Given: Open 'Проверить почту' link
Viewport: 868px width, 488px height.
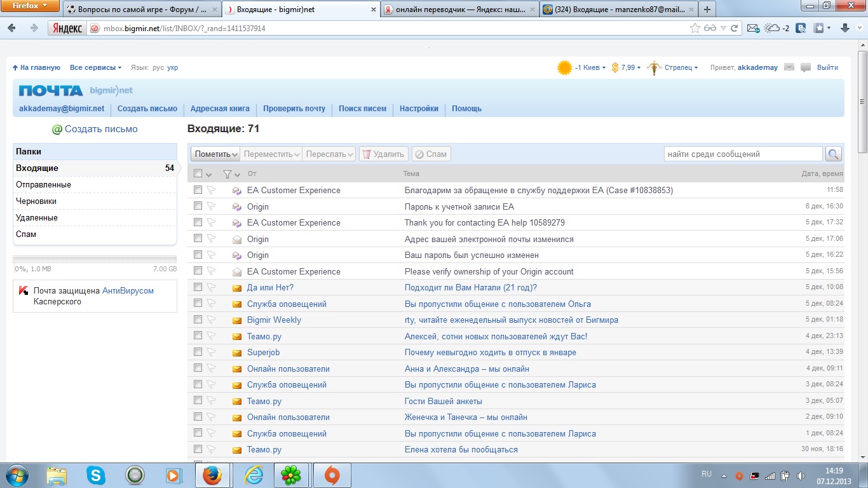Looking at the screenshot, I should coord(294,109).
